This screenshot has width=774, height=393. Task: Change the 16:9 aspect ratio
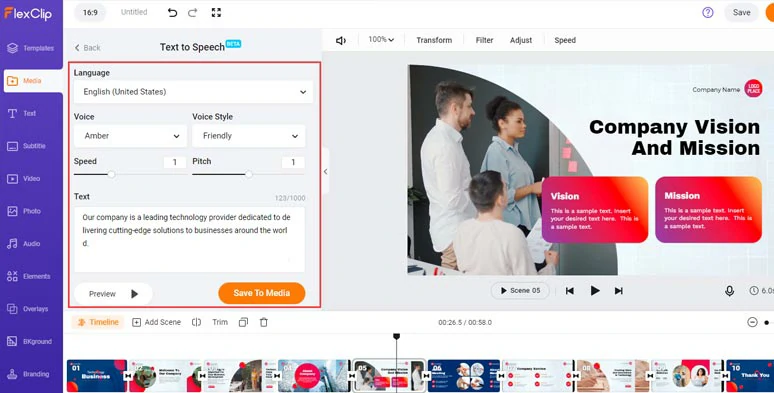tap(90, 13)
